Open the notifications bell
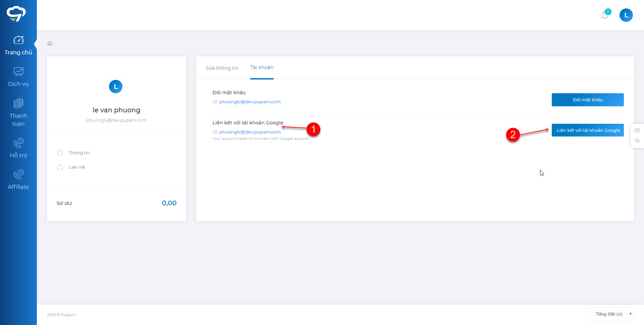 [x=604, y=15]
